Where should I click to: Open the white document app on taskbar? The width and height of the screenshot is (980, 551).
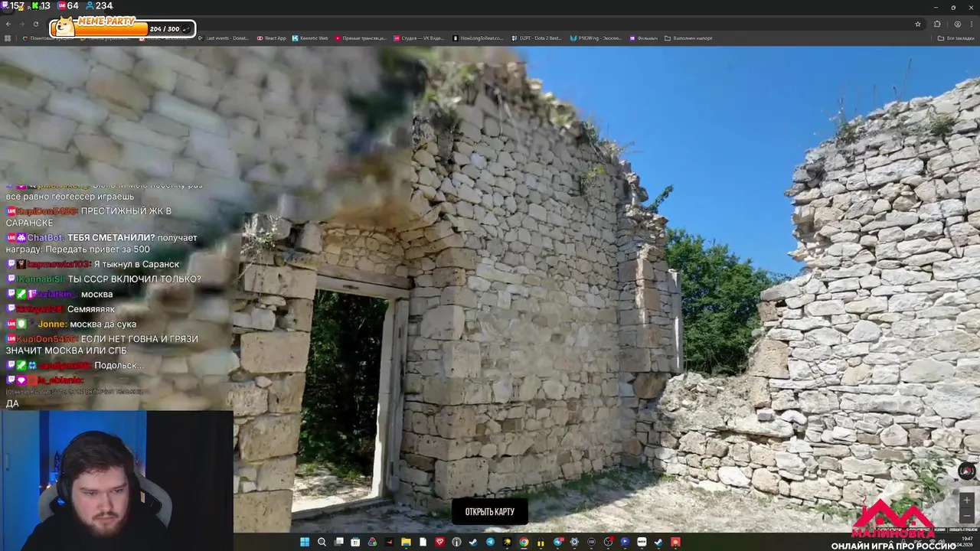pos(423,542)
